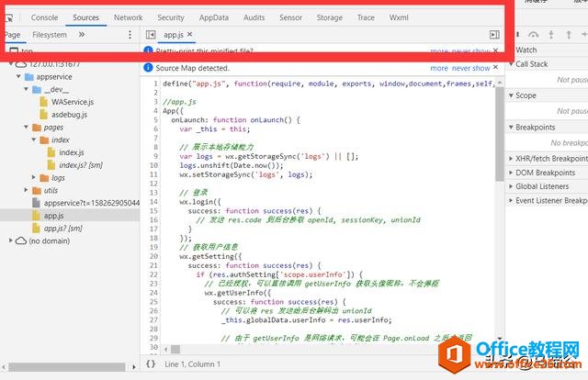The width and height of the screenshot is (588, 380).
Task: Click the pretty-print braces icon
Action: click(151, 363)
